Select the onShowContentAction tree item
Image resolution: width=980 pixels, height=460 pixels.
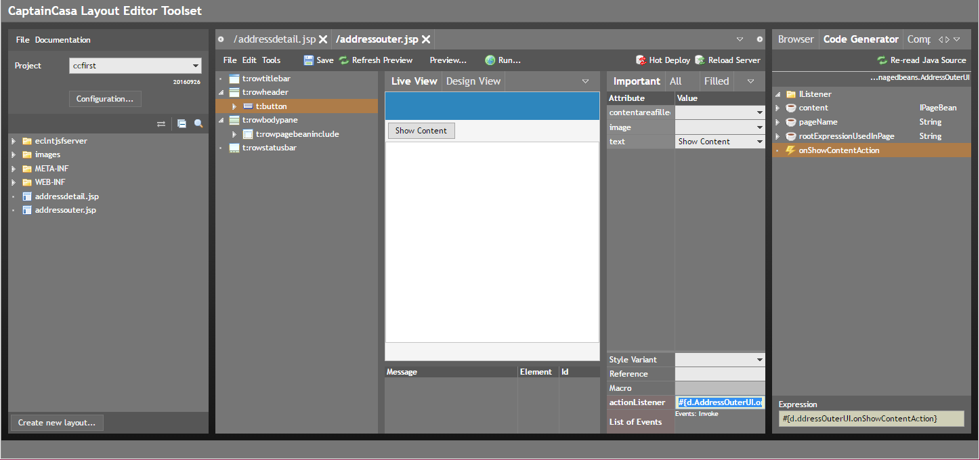tap(838, 150)
